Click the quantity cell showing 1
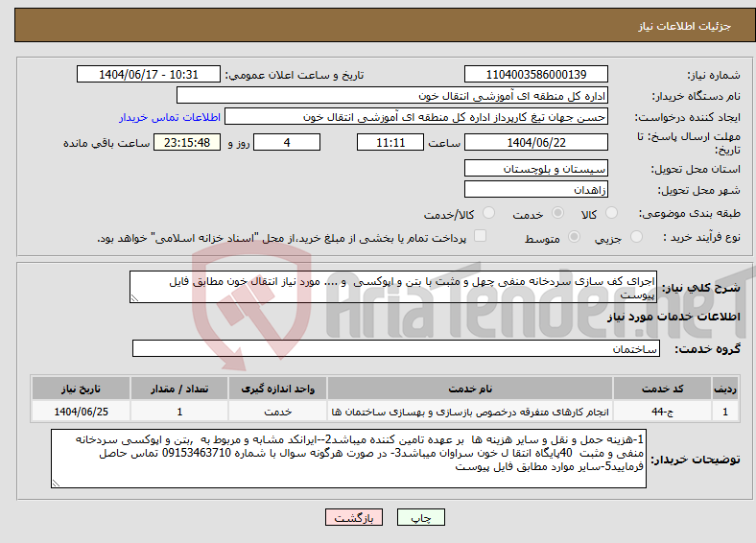Image resolution: width=756 pixels, height=543 pixels. click(x=179, y=412)
